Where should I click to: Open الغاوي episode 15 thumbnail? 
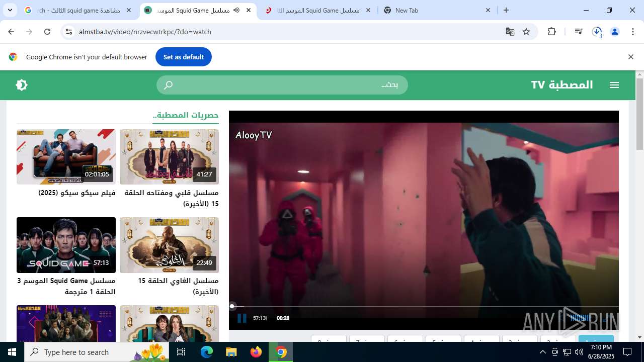pos(169,245)
